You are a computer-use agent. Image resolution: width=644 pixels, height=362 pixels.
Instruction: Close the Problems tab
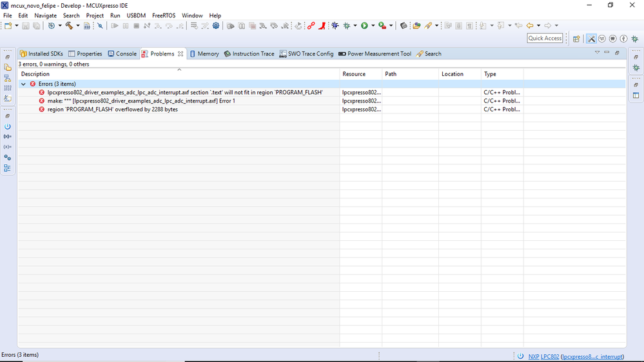coord(181,53)
